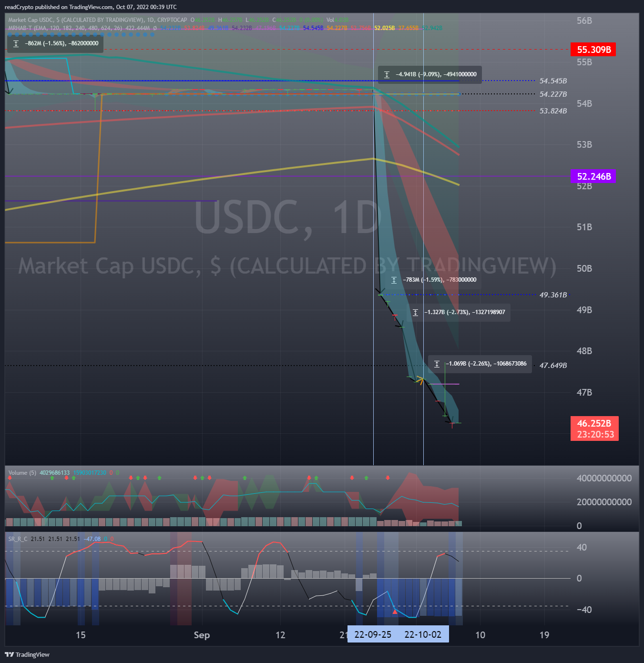Click the red triangle marker in SR_R_C pane
The image size is (644, 663).
[395, 612]
